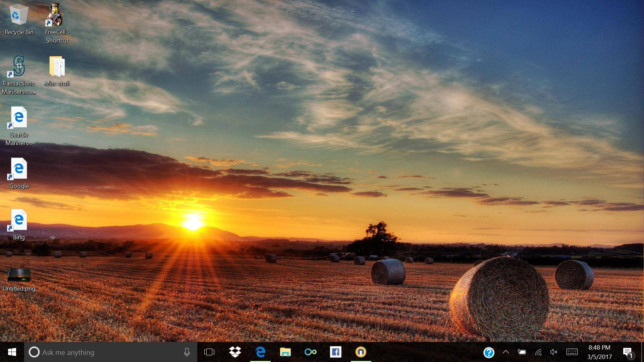Open the Facebook app in taskbar
This screenshot has height=362, width=644.
point(335,352)
